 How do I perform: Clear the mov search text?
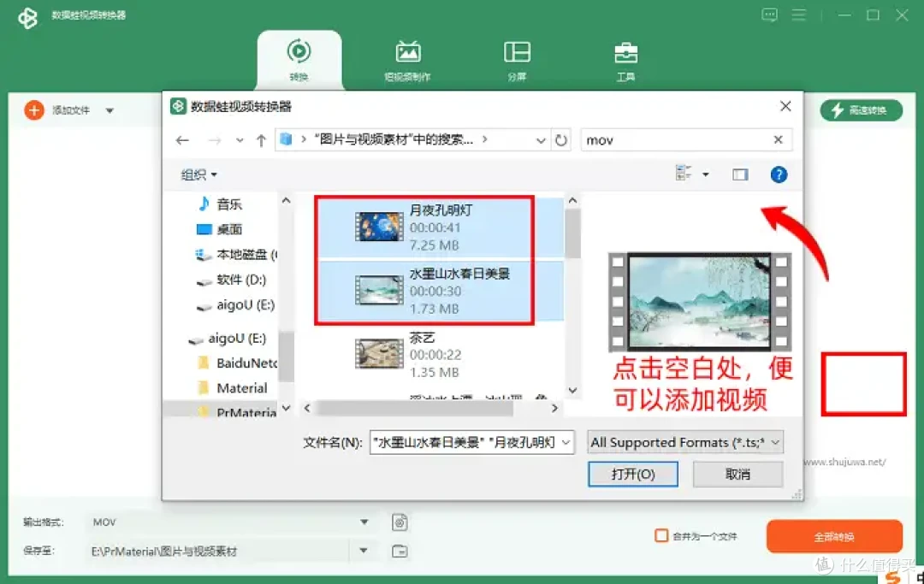click(x=778, y=139)
